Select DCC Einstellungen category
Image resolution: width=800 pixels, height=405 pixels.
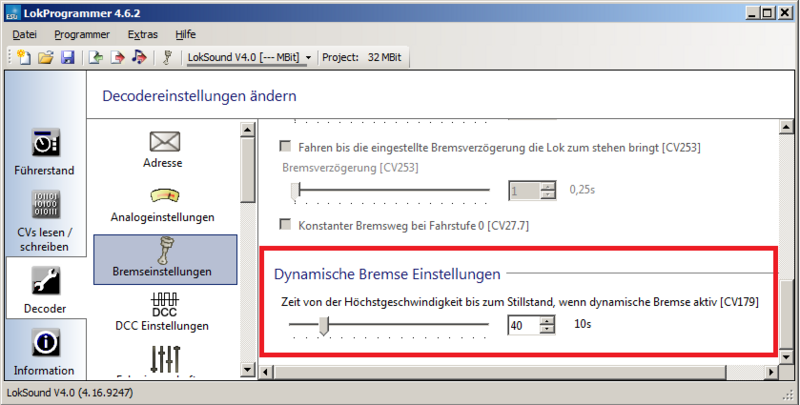(x=162, y=312)
